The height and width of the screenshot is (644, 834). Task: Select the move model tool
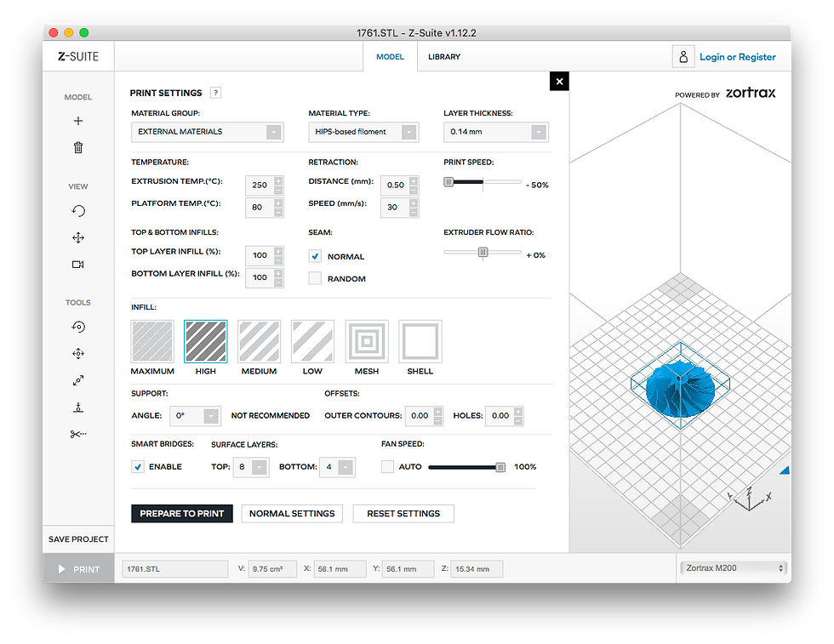click(78, 354)
